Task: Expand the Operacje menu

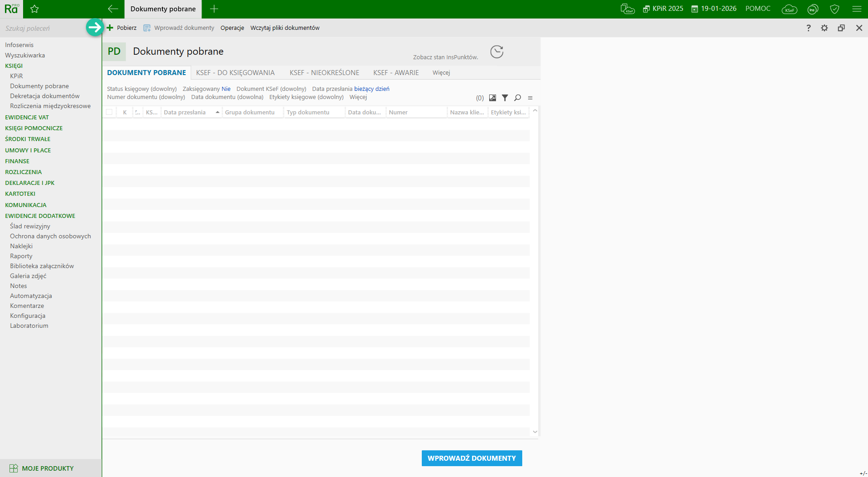Action: (232, 28)
